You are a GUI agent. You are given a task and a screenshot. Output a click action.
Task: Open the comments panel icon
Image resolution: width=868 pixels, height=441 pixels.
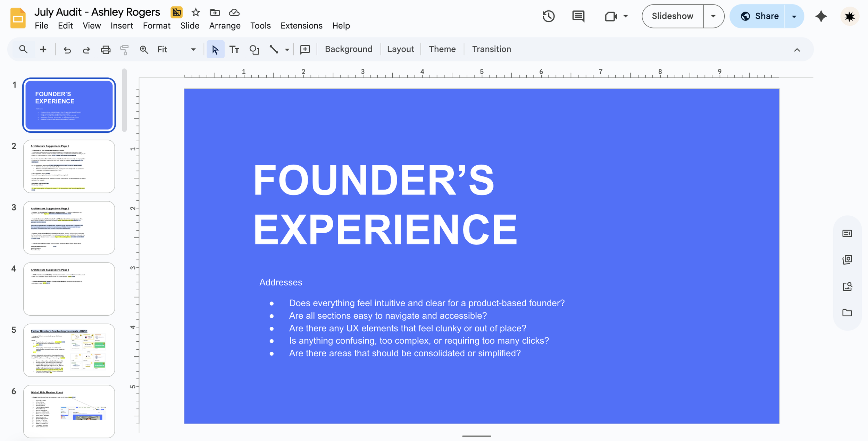[578, 16]
